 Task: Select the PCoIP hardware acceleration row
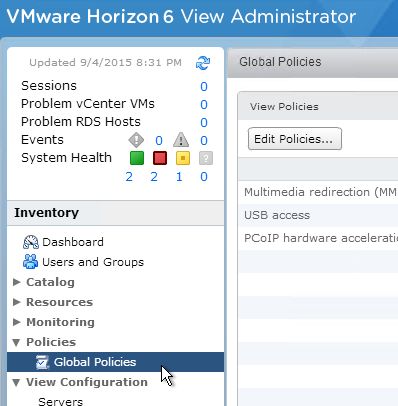pos(318,238)
